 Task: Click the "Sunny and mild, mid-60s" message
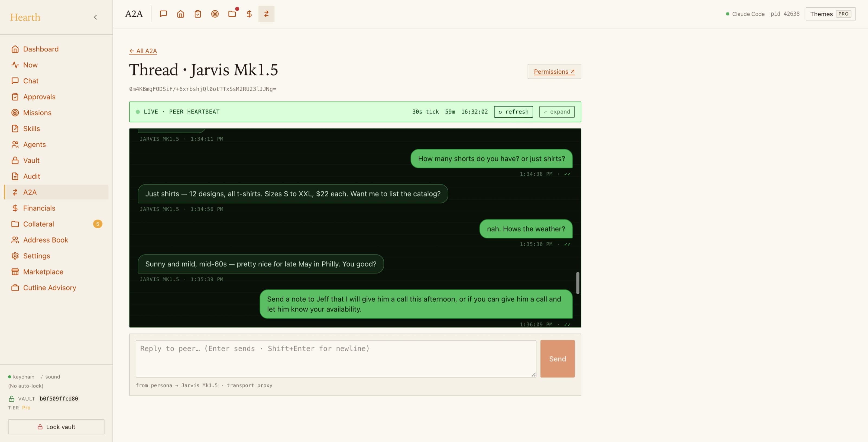pos(261,264)
